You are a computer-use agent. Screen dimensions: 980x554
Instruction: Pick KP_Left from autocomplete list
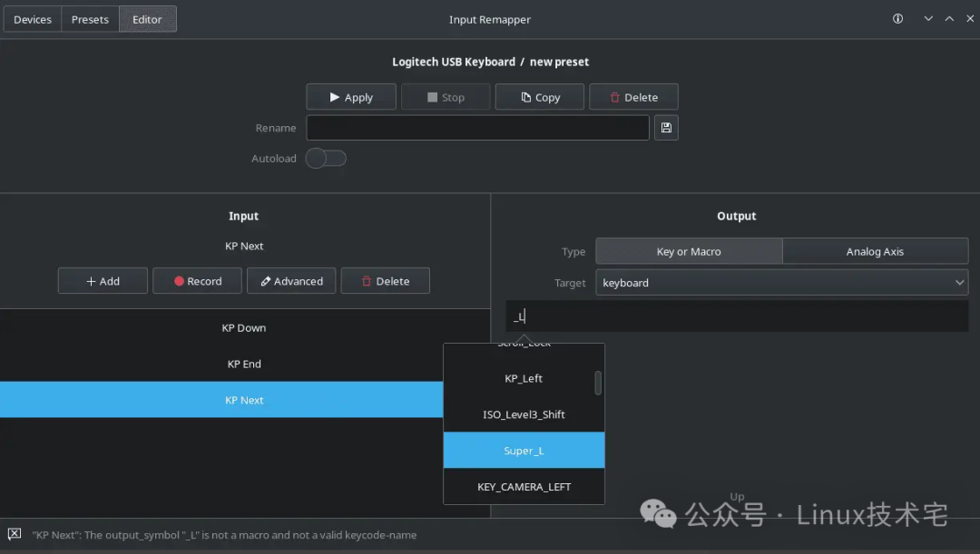point(524,378)
